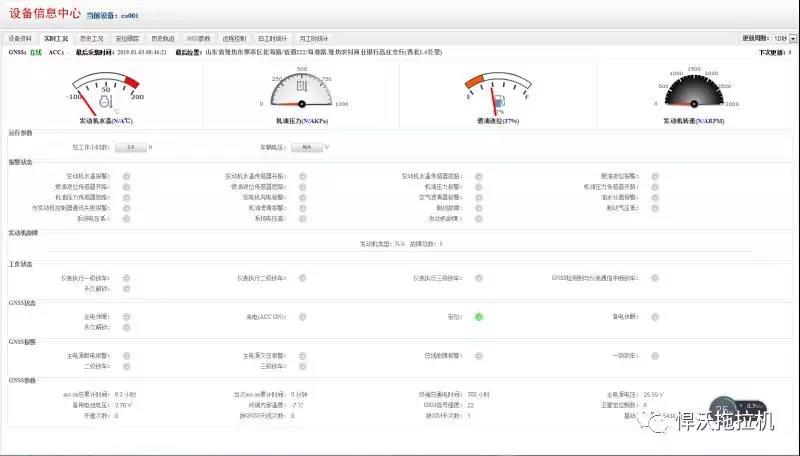Click the oil pressure gauge
800x456 pixels.
[301, 89]
